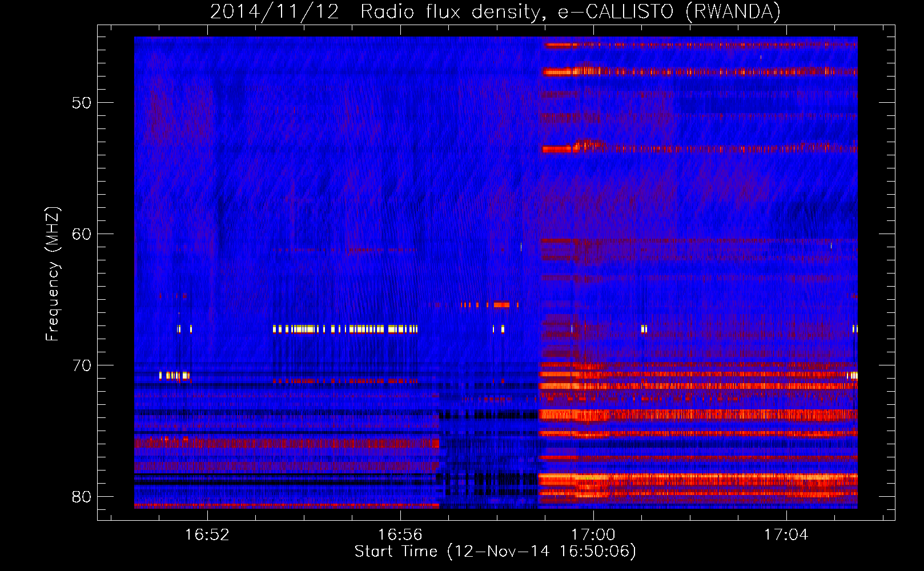Click the 80 frequency tick label
Screen dimensions: 924x571
[x=81, y=497]
